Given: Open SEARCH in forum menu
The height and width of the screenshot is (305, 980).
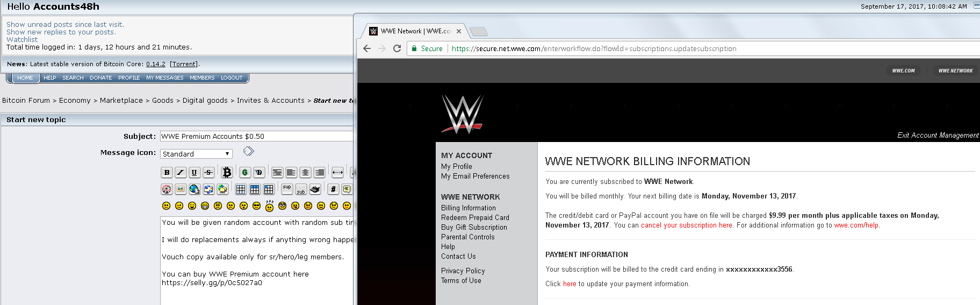Looking at the screenshot, I should 73,78.
